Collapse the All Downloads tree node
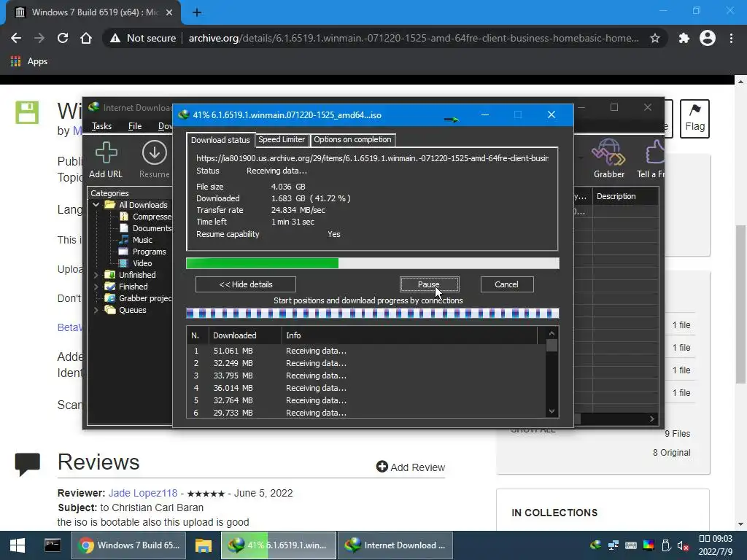Image resolution: width=747 pixels, height=560 pixels. pos(96,205)
